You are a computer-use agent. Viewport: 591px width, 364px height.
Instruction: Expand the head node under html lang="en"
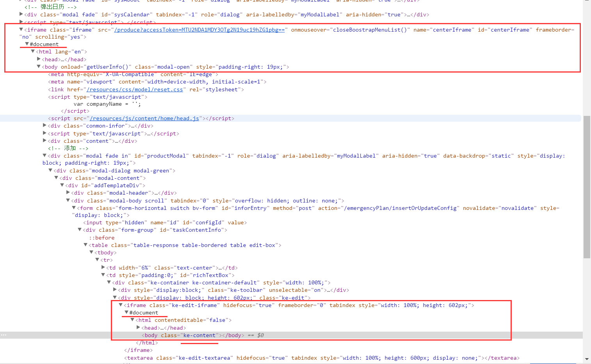point(39,59)
